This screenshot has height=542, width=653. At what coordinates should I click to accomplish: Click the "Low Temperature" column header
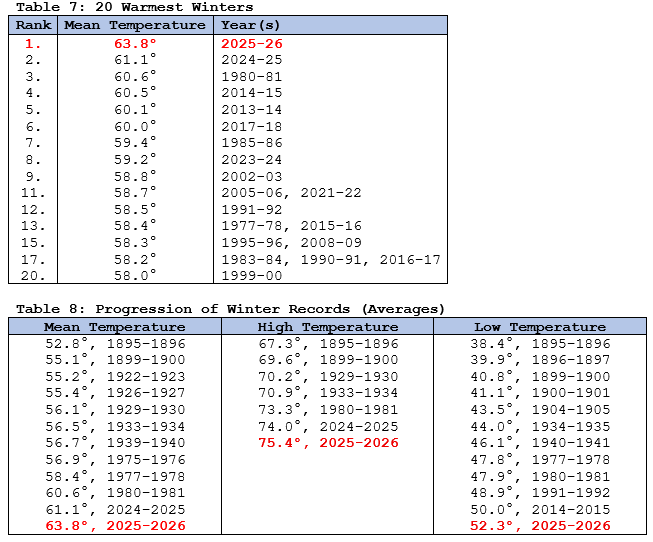point(540,327)
